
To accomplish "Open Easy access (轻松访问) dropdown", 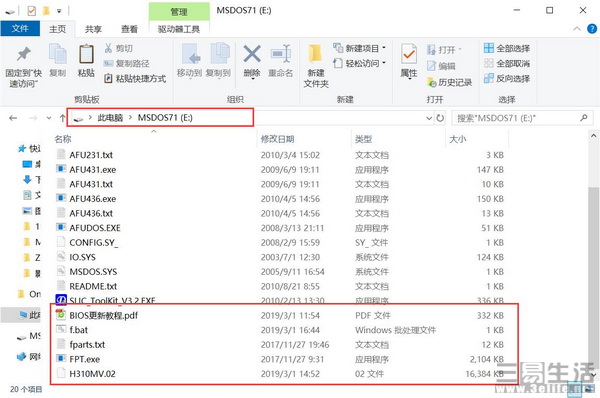I will pyautogui.click(x=359, y=63).
